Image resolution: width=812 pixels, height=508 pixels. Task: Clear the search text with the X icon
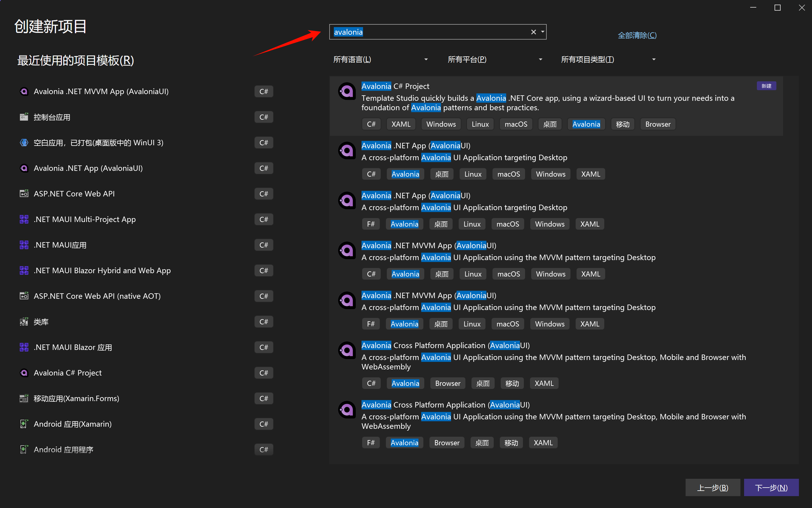pyautogui.click(x=533, y=32)
